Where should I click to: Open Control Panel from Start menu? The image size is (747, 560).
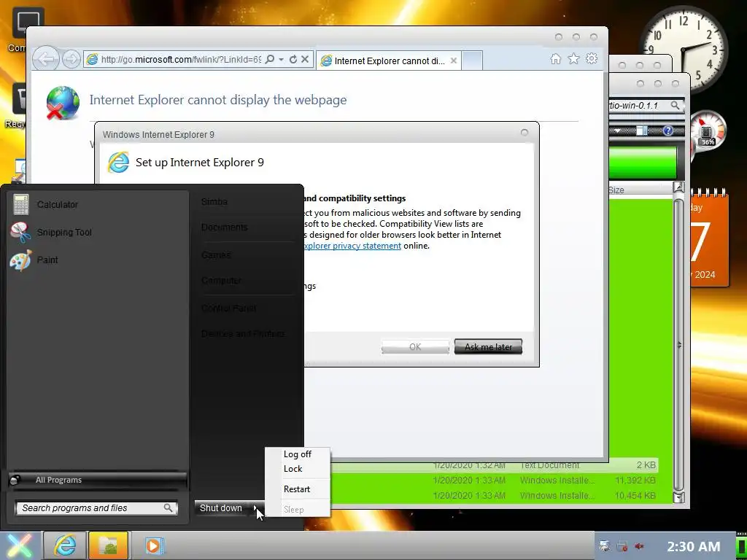click(248, 308)
